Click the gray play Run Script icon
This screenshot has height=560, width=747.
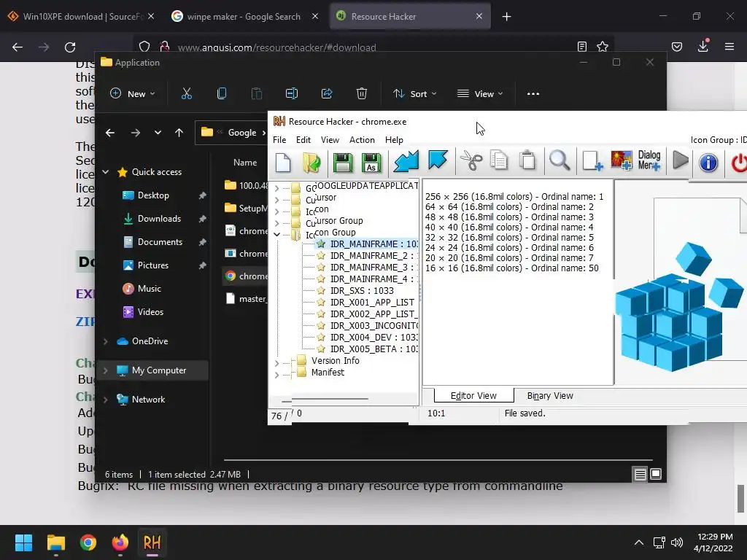click(x=681, y=160)
